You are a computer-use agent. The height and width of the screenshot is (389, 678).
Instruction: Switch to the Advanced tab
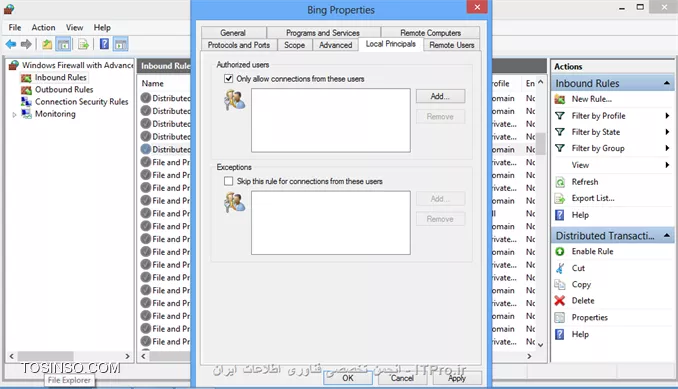(336, 45)
